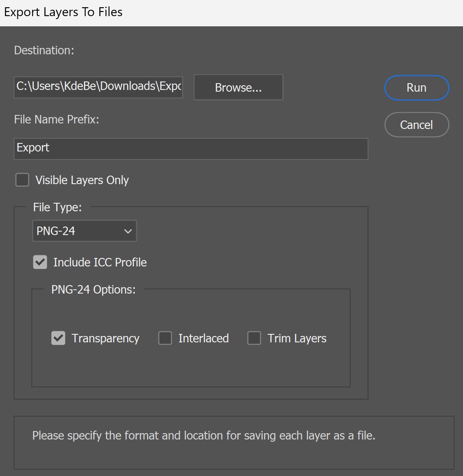The height and width of the screenshot is (476, 463).
Task: Turn on Interlaced for PNG-24 export
Action: tap(165, 338)
